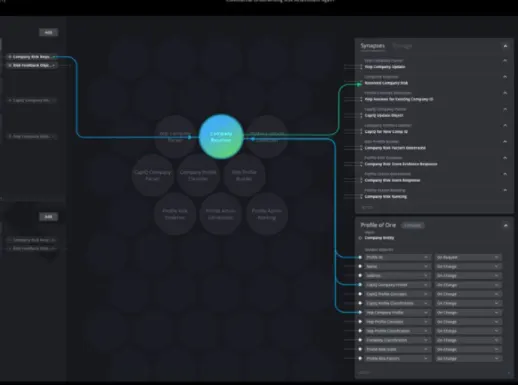The image size is (518, 385).
Task: Click the connector dot of Risk Company Profile row
Action: 360,312
